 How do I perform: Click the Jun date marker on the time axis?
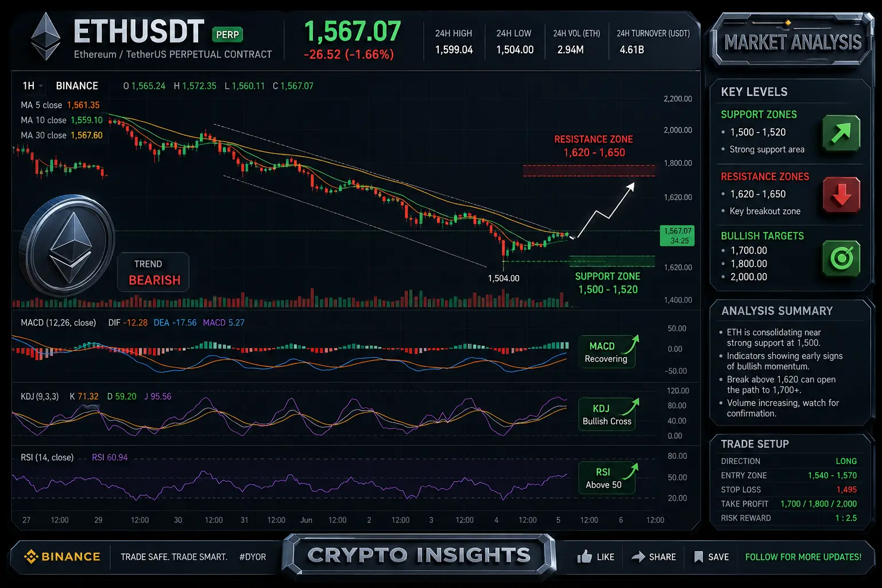coord(306,520)
